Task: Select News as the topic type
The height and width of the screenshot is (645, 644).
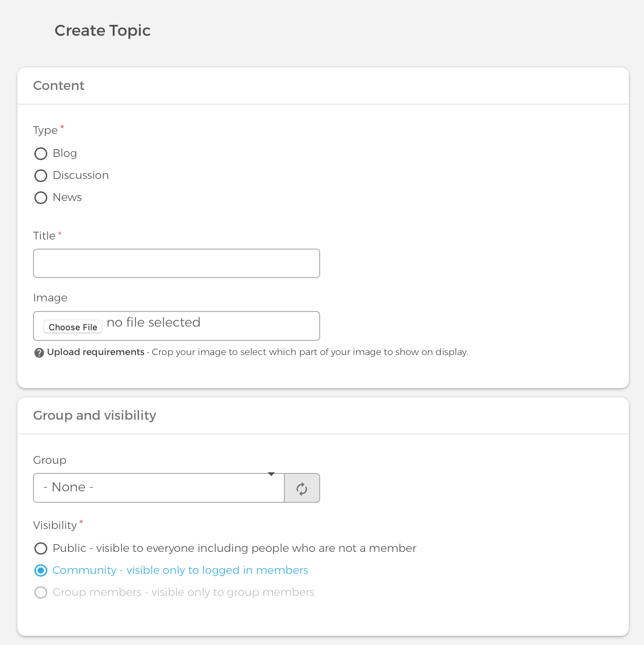Action: click(40, 197)
